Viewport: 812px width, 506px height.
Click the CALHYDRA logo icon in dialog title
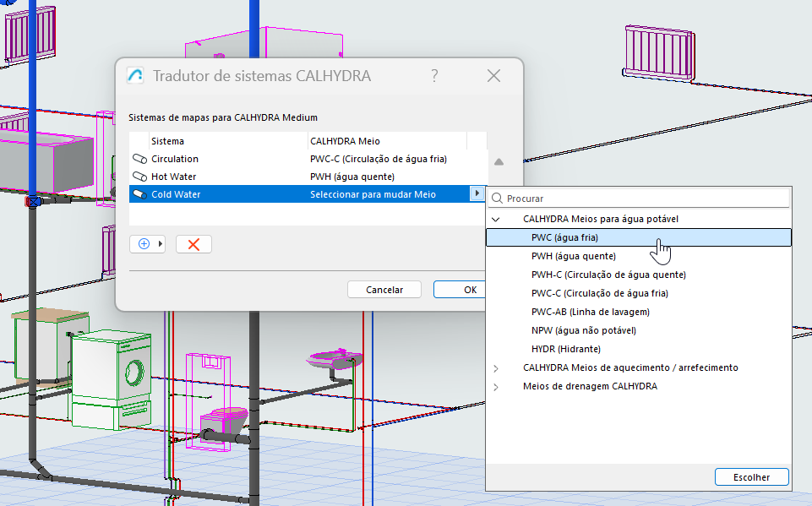click(x=135, y=76)
